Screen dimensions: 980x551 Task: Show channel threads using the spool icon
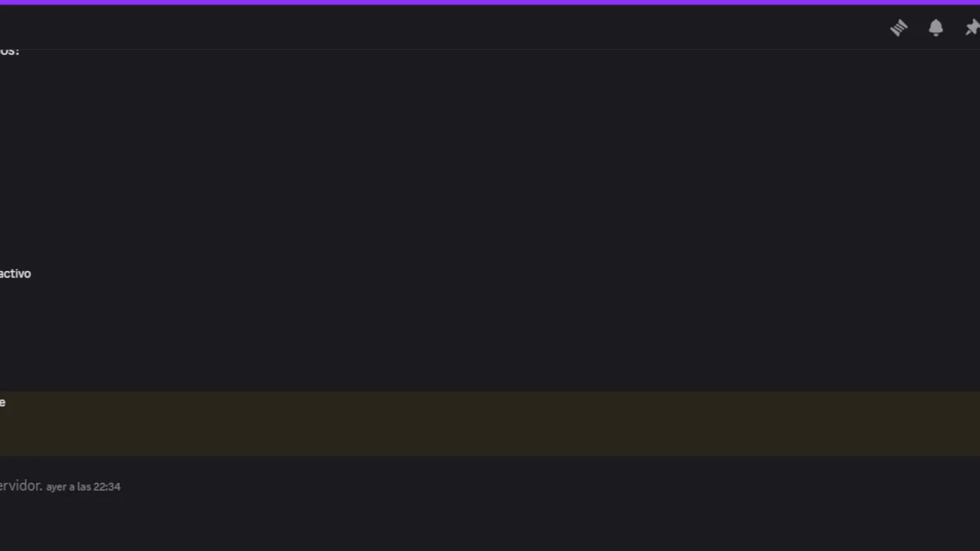(899, 28)
